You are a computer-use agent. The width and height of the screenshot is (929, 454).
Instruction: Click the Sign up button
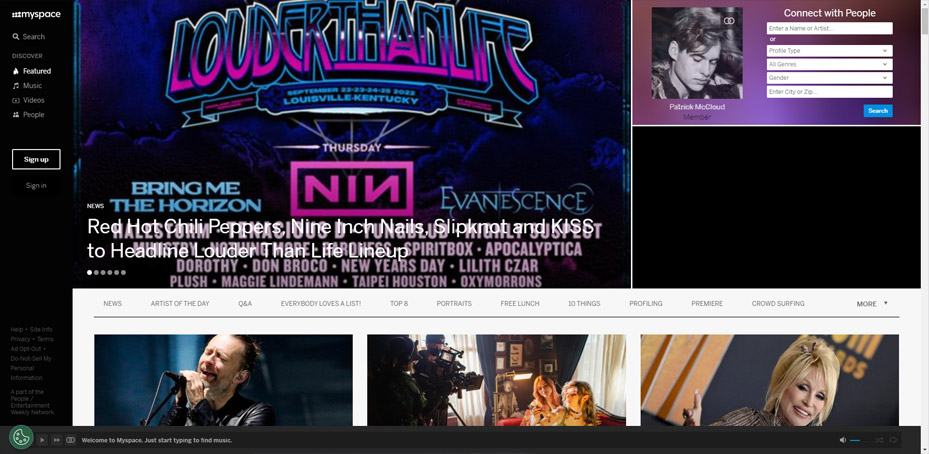pyautogui.click(x=36, y=159)
